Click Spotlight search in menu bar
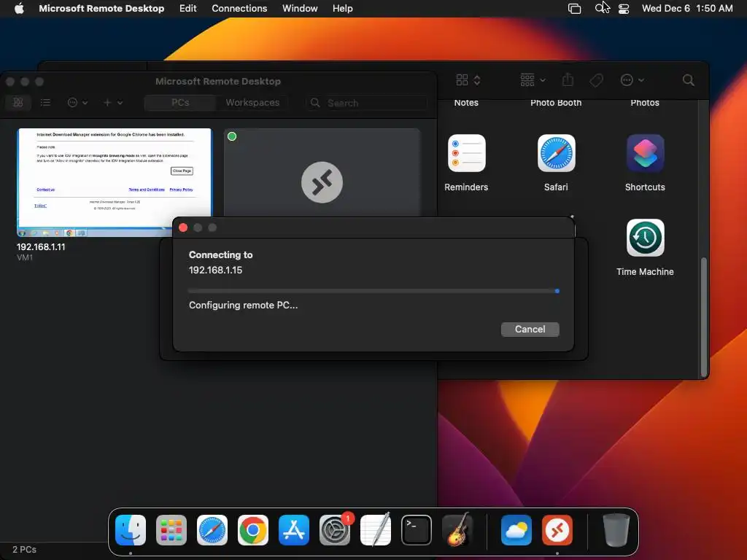The width and height of the screenshot is (747, 560). pos(600,8)
